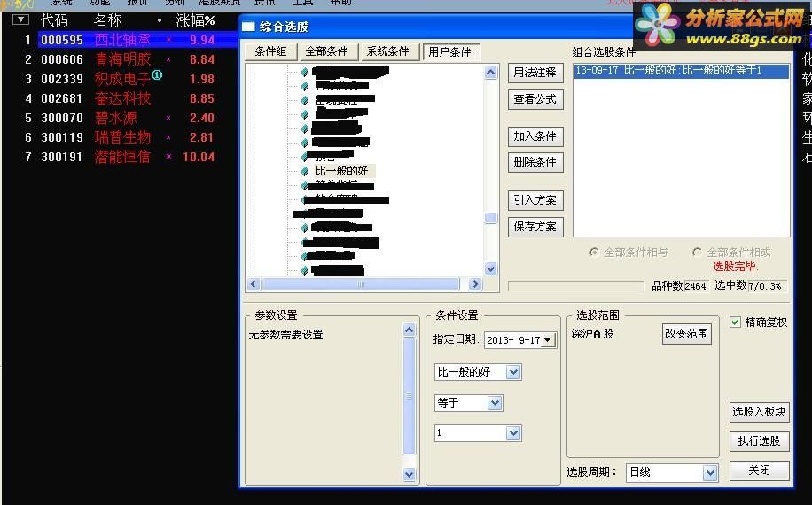Open the value dropdown showing 1
This screenshot has height=505, width=812.
[513, 433]
